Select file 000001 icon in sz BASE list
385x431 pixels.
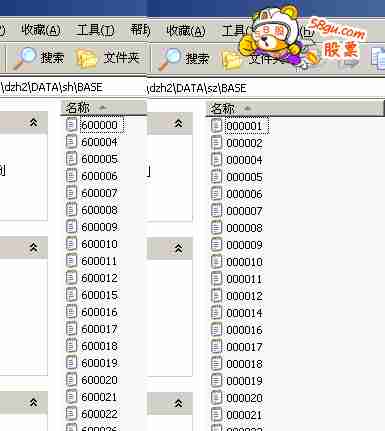tap(216, 125)
